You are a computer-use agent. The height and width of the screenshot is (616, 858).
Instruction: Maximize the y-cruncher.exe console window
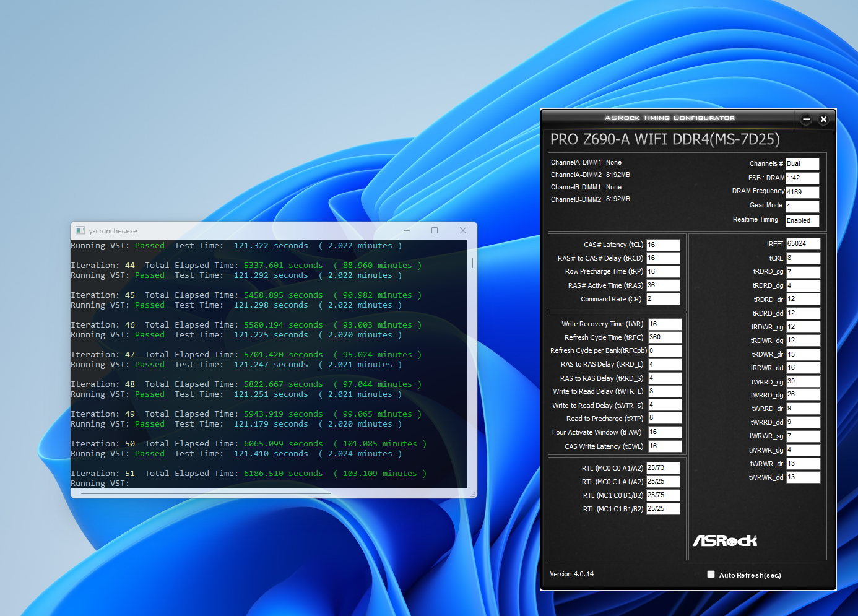[x=435, y=230]
